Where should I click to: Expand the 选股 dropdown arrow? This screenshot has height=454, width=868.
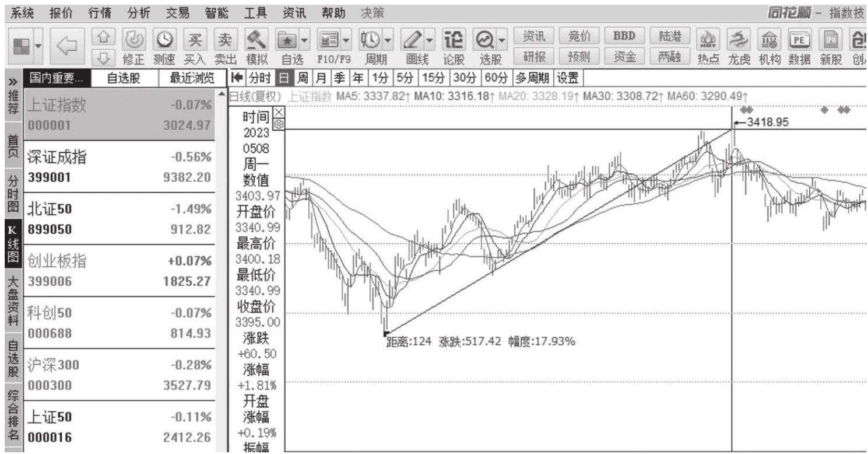(502, 41)
